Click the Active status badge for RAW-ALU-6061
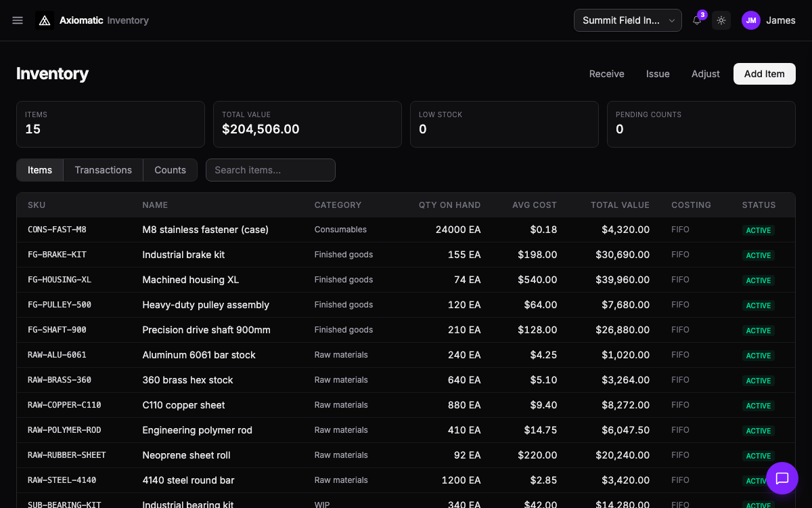The height and width of the screenshot is (508, 812). point(758,356)
